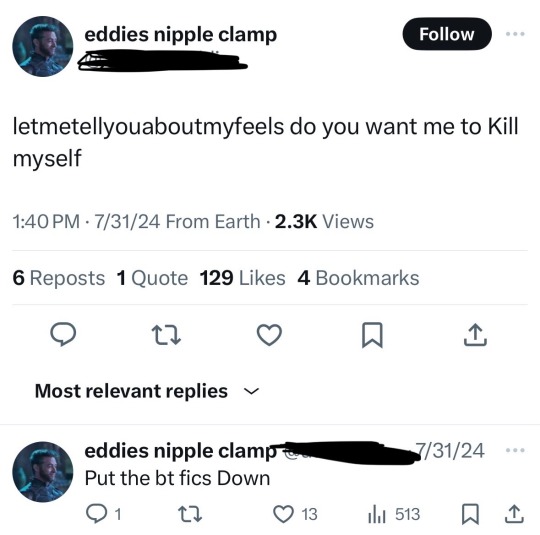Click the chevron next to Most relevant replies
The height and width of the screenshot is (535, 540).
[x=251, y=391]
